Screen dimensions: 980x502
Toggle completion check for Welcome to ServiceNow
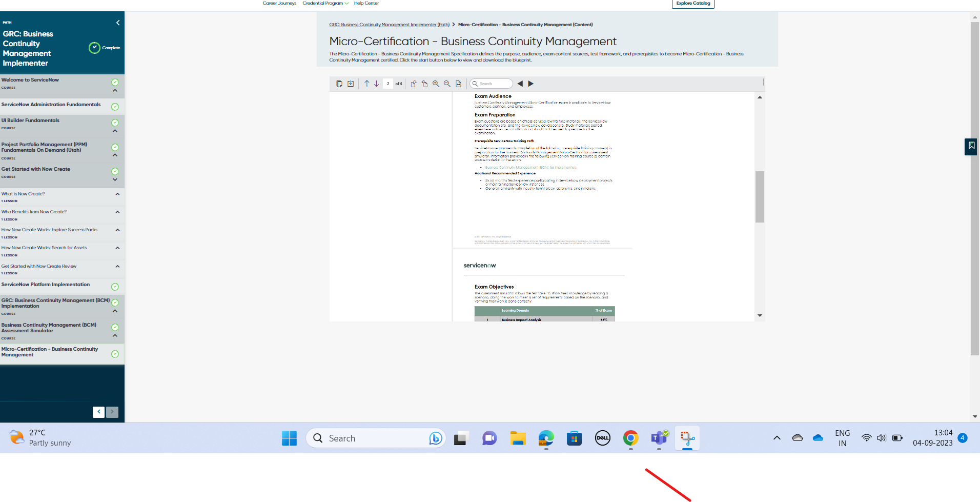pyautogui.click(x=115, y=82)
